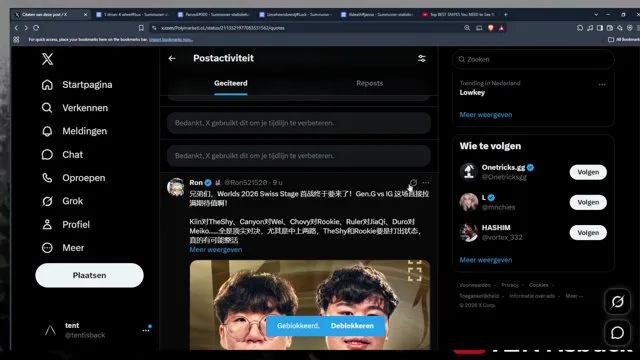The height and width of the screenshot is (360, 640).
Task: Click Ron's profile avatar
Action: point(176,187)
